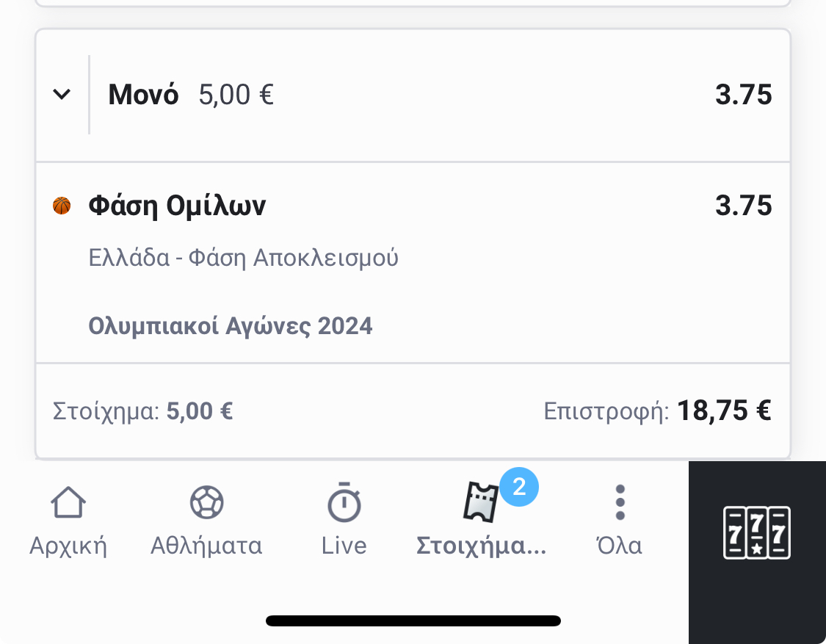
Task: Open Αθλήματα via the ball icon
Action: coord(206,504)
